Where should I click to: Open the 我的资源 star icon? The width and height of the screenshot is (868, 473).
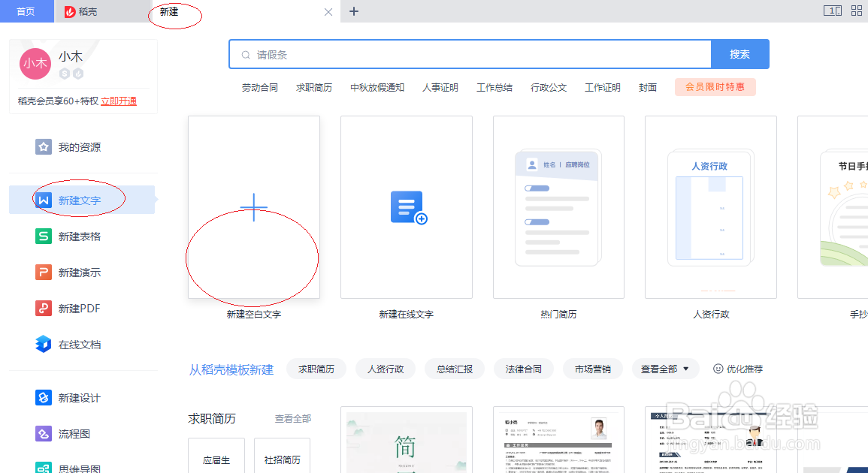44,147
